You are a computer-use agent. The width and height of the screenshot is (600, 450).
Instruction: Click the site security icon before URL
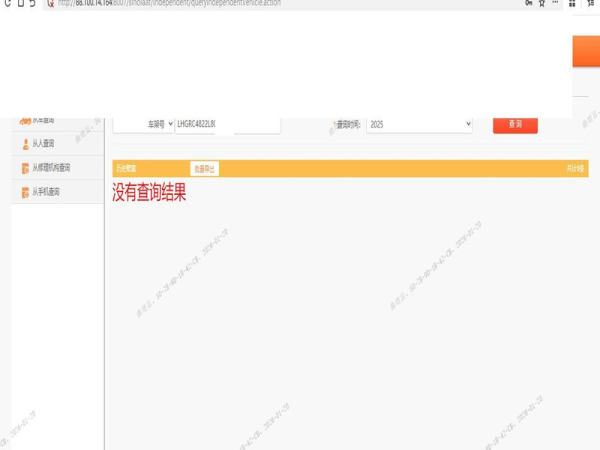[51, 4]
